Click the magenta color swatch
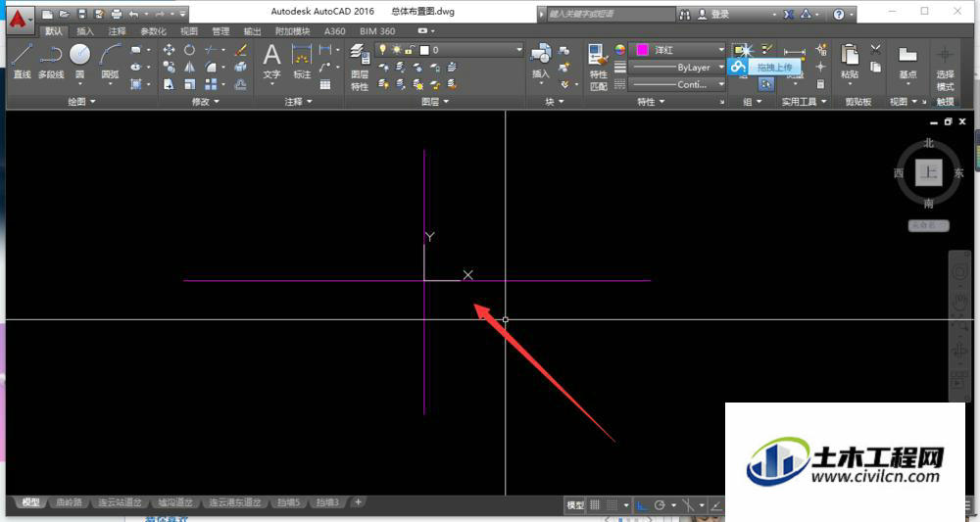 click(642, 49)
